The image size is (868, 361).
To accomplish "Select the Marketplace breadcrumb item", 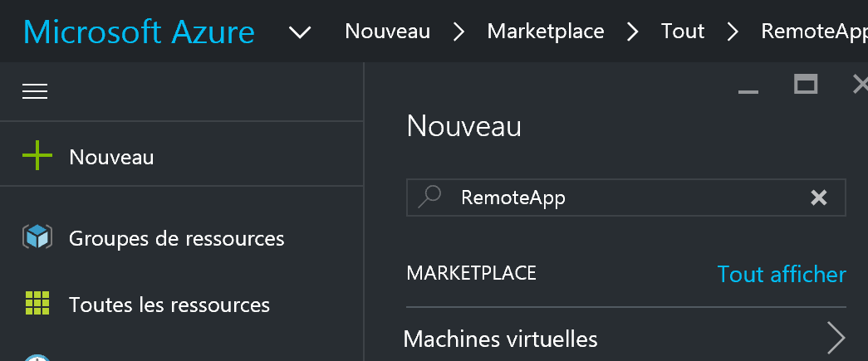I will click(546, 32).
